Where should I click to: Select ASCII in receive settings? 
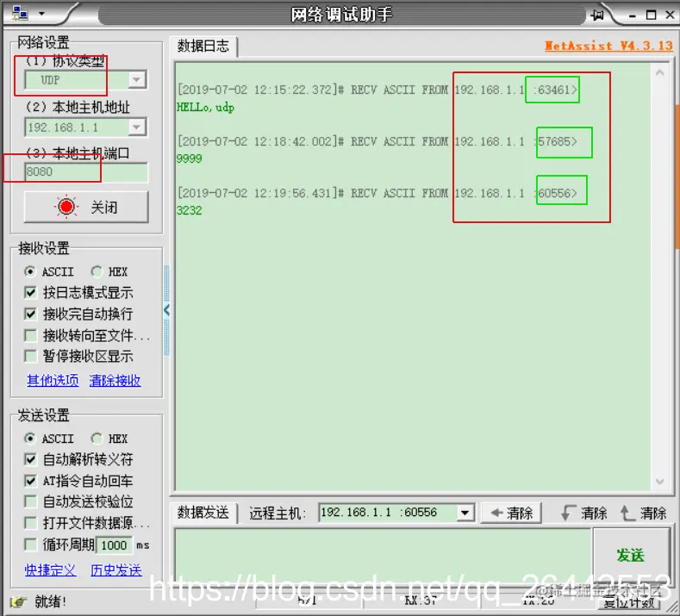(49, 271)
